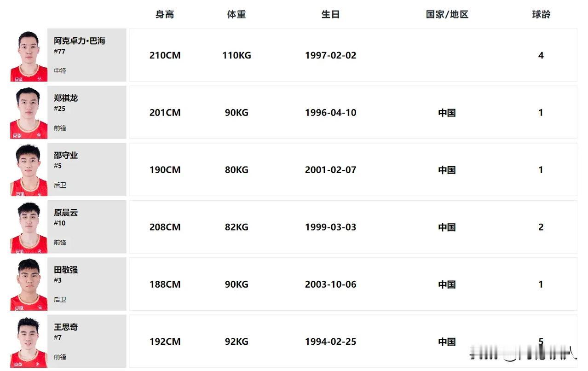This screenshot has width=588, height=371.
Task: Open 王思奇 player photo
Action: coord(29,341)
